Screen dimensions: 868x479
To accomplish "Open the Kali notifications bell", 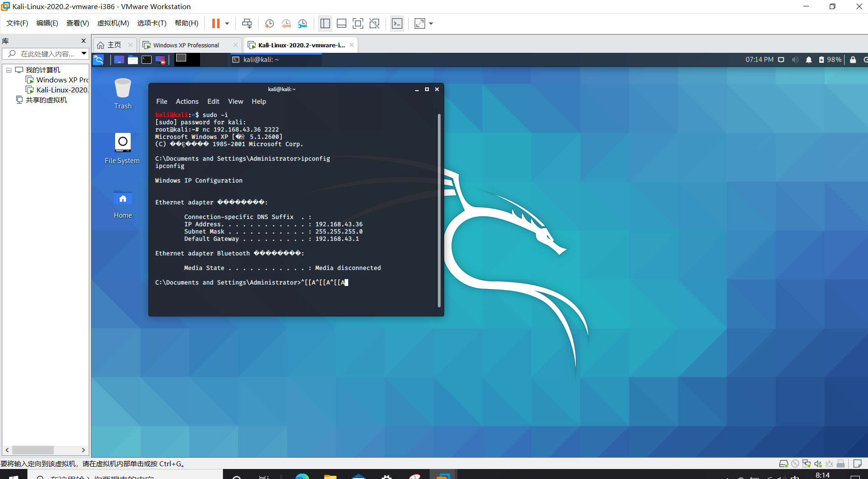I will 809,60.
